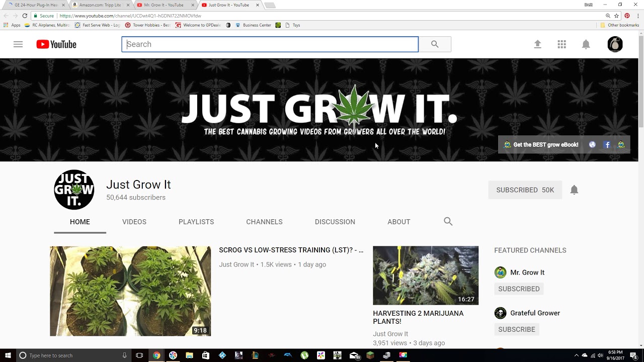Click the Windows Start button
644x362 pixels.
[x=8, y=355]
